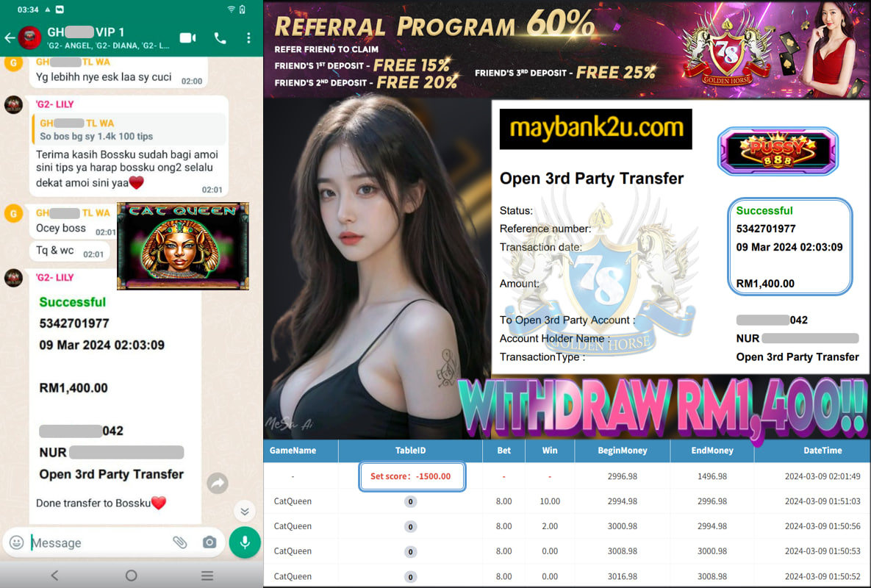Click reference number 5342701977 in Maybank receipt
This screenshot has width=871, height=588.
765,229
